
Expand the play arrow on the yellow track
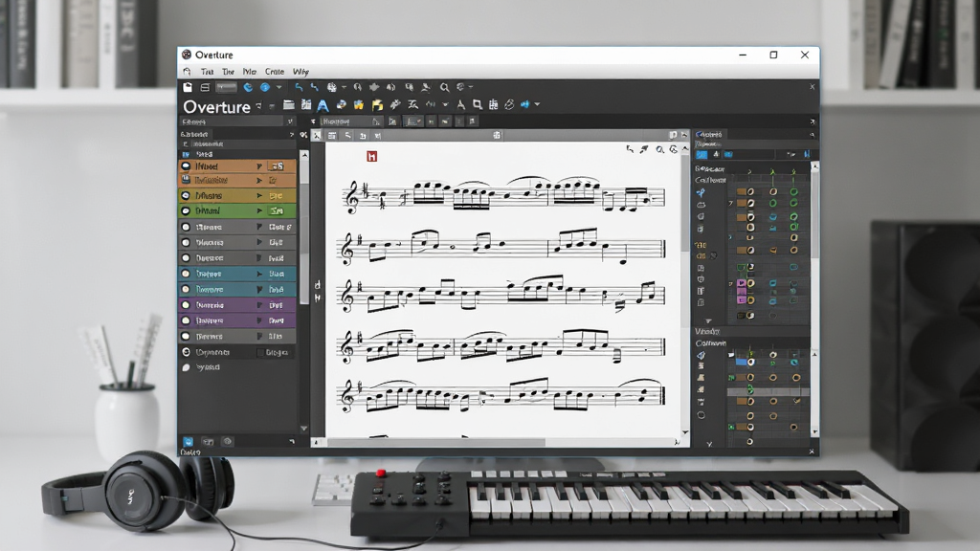click(x=259, y=195)
